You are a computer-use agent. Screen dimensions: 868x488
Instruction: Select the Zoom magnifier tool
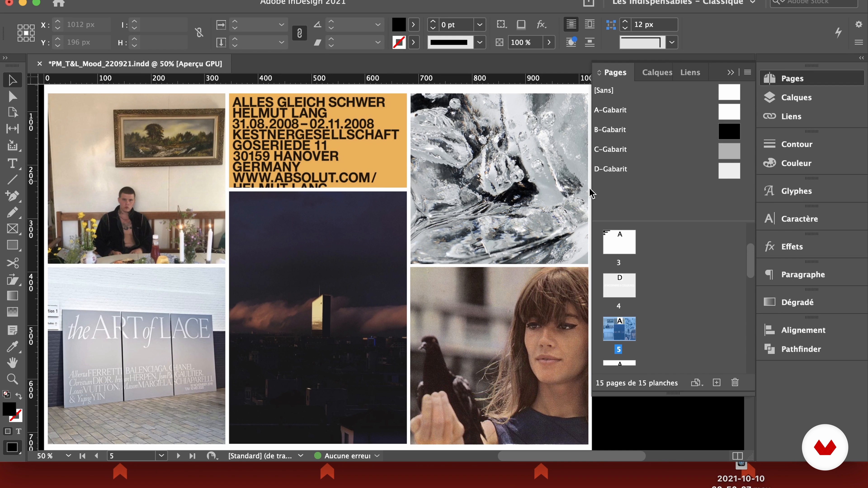(12, 379)
